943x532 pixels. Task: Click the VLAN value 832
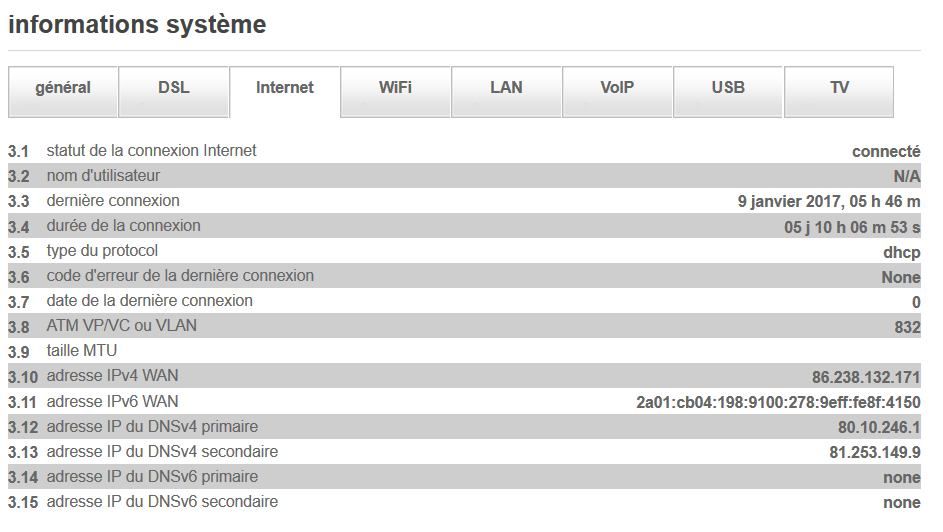point(907,327)
